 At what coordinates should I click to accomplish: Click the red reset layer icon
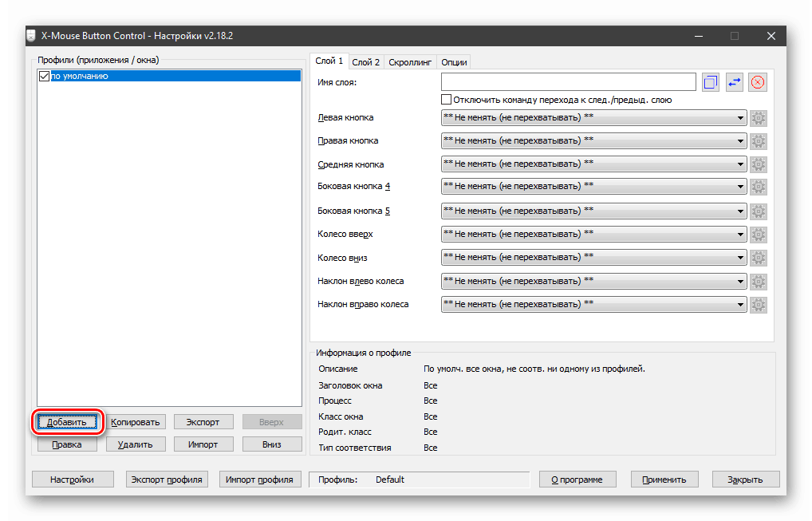pyautogui.click(x=758, y=82)
